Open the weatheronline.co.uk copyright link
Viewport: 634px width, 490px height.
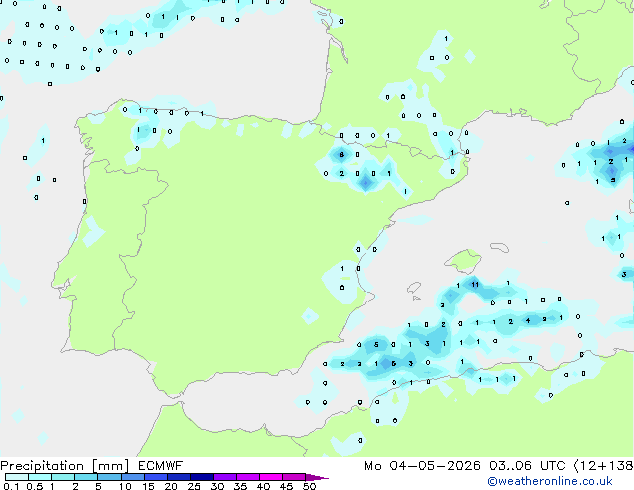pos(549,481)
